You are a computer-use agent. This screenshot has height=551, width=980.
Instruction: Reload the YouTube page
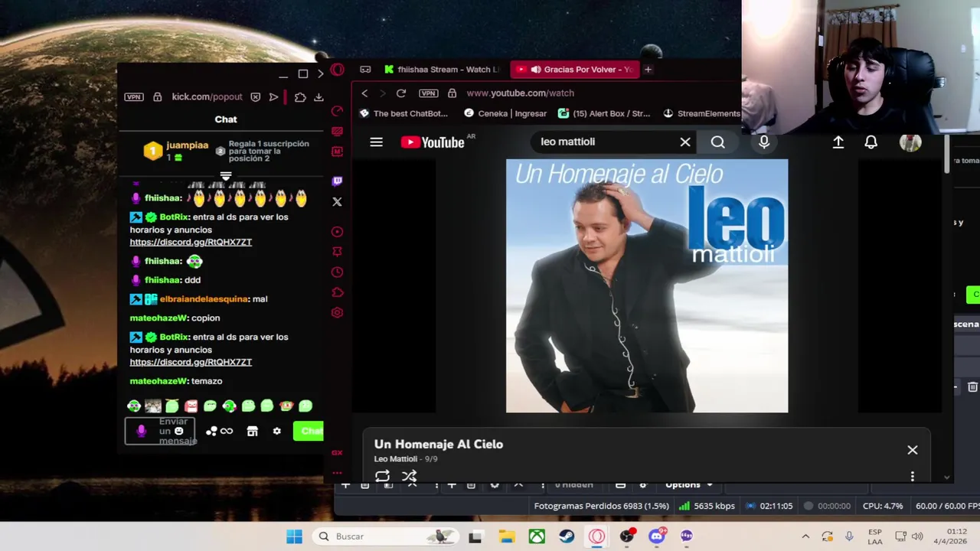400,93
